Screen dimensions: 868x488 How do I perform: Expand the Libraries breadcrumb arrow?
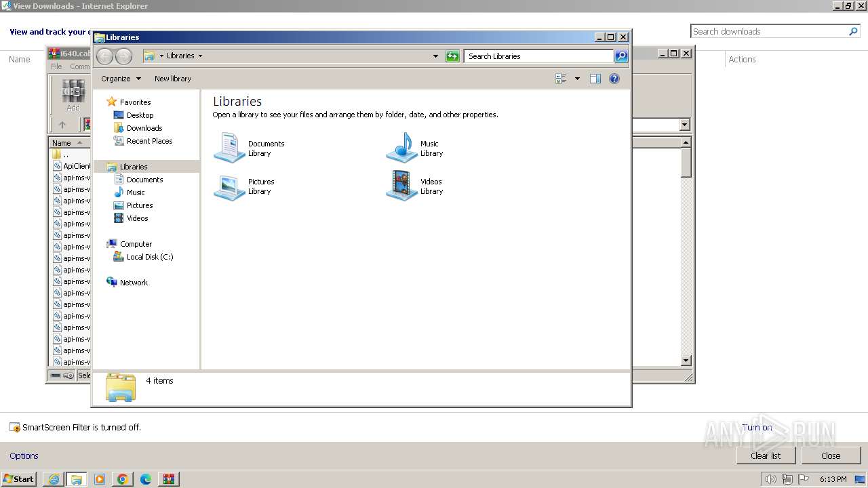(x=200, y=56)
